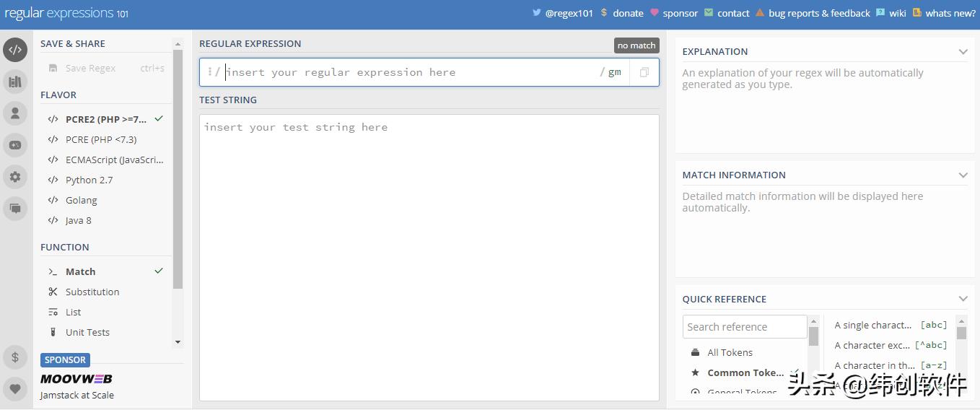Click the Search reference field
Viewport: 980px width, 410px height.
(x=745, y=326)
